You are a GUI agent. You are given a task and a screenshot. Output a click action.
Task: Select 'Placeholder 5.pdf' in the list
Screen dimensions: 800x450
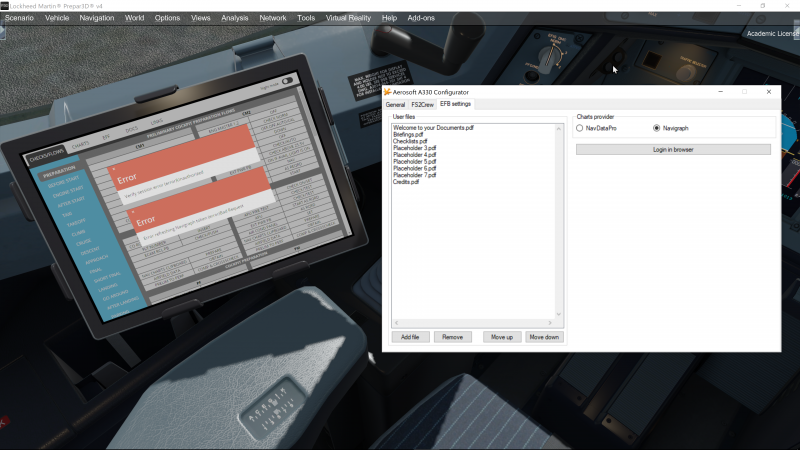coord(415,161)
